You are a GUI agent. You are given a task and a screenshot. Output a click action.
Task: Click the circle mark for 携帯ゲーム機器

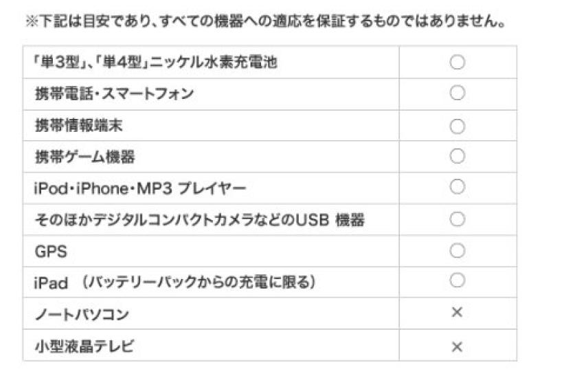pyautogui.click(x=457, y=157)
